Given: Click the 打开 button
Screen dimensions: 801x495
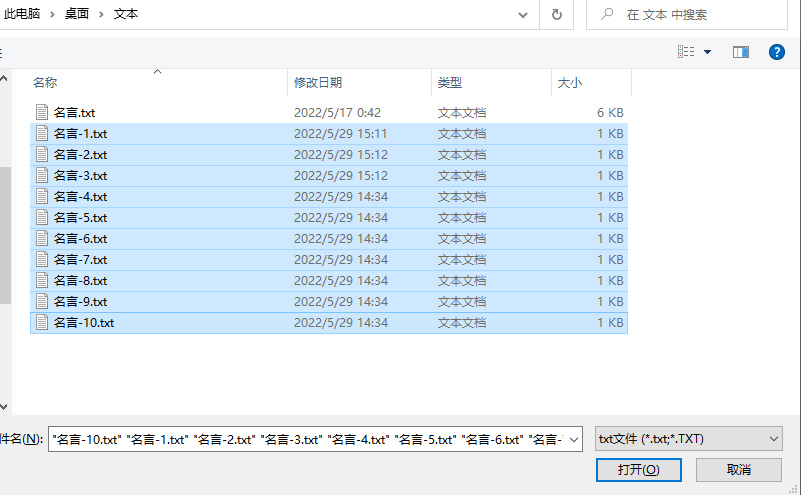Looking at the screenshot, I should tap(639, 469).
